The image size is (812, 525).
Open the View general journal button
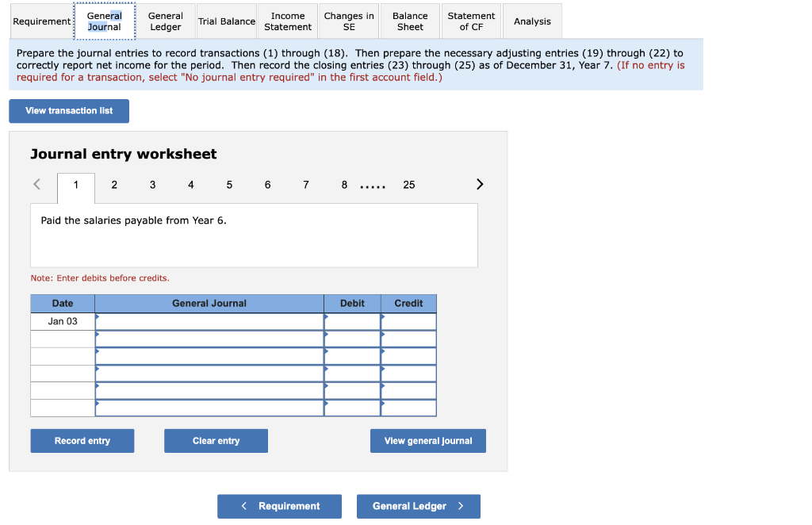tap(428, 440)
